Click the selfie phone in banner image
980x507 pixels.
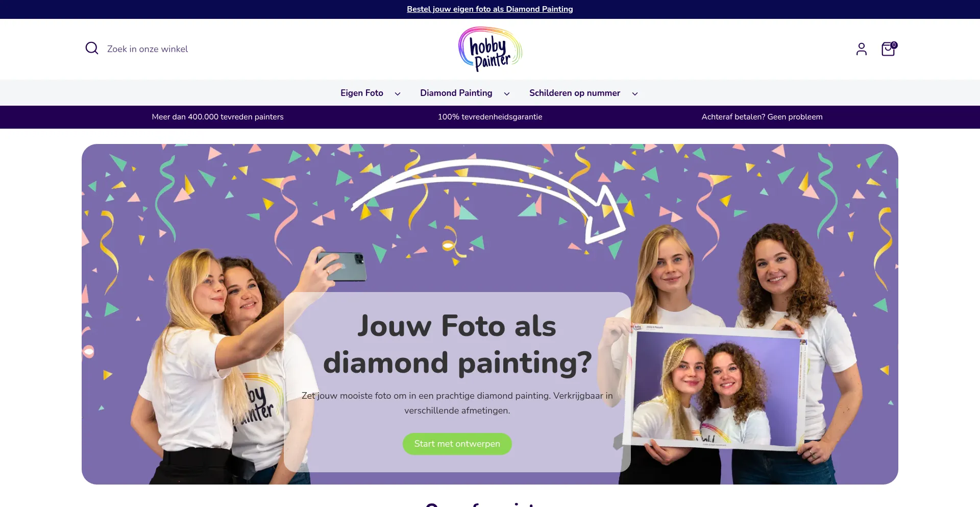coord(341,265)
